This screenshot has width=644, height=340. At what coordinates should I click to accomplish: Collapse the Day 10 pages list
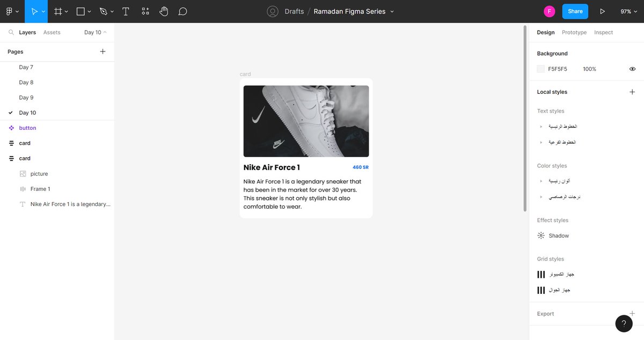[96, 32]
